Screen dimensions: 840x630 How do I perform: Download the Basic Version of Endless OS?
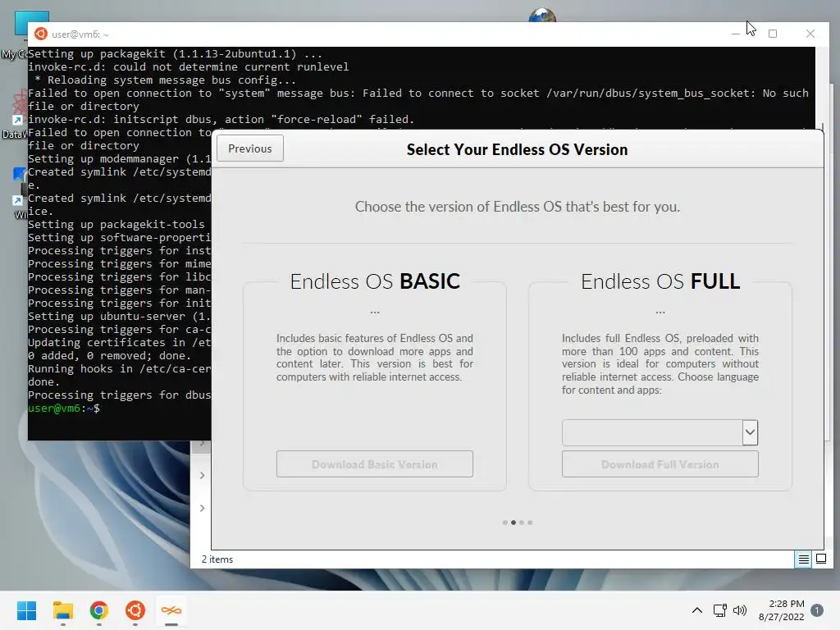click(x=374, y=464)
